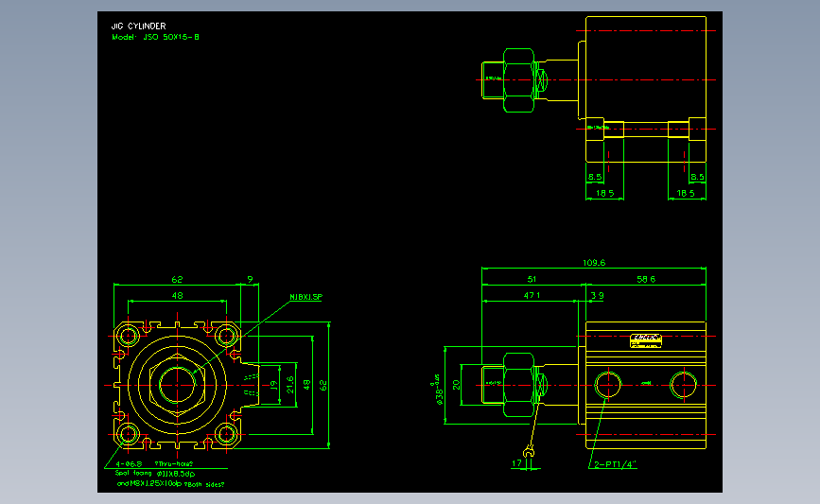Select the yellow nameplate on cylinder body
The height and width of the screenshot is (504, 820).
646,340
